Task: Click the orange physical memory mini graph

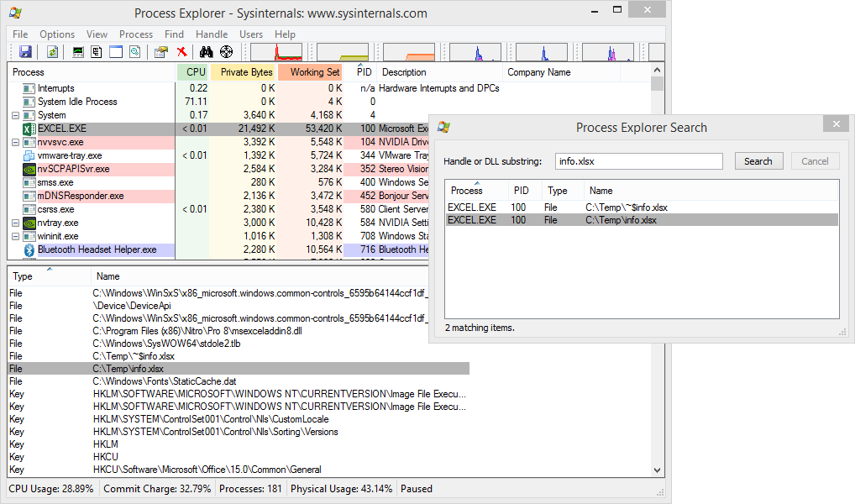Action: point(410,52)
